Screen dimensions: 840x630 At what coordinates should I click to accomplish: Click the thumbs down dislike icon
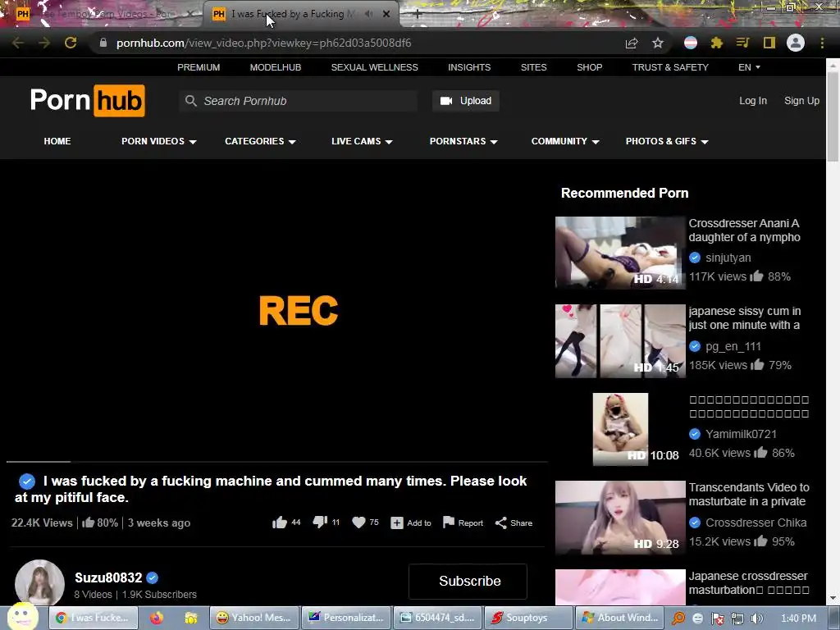click(320, 523)
